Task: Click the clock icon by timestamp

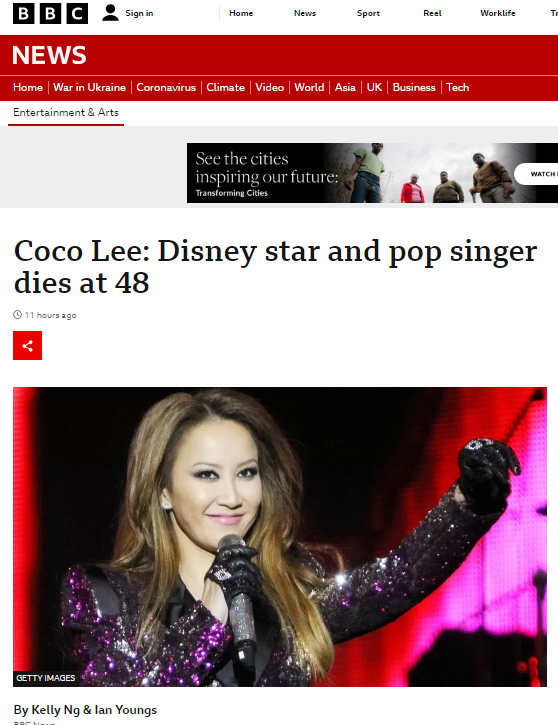Action: click(x=18, y=315)
